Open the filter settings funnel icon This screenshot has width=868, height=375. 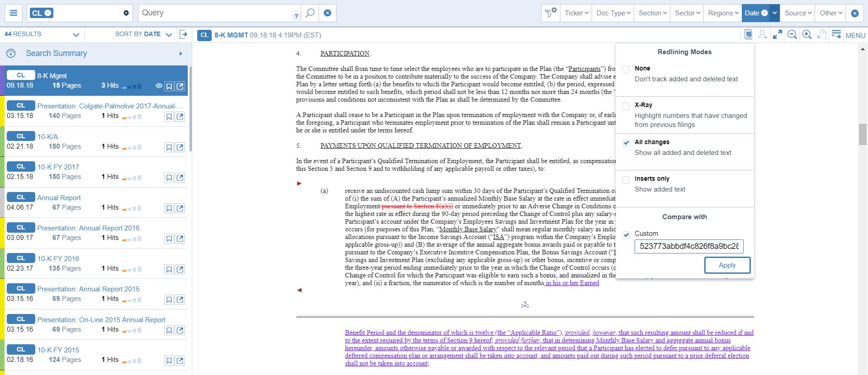point(550,13)
